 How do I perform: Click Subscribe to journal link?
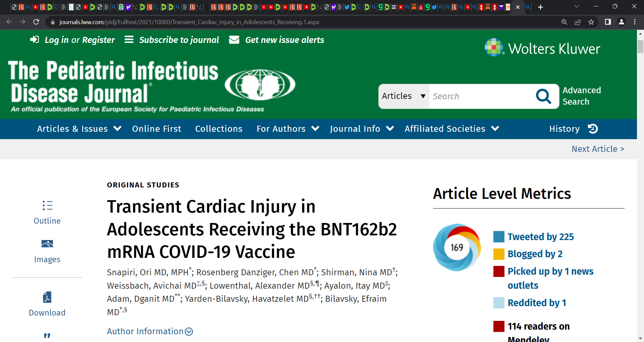point(179,40)
